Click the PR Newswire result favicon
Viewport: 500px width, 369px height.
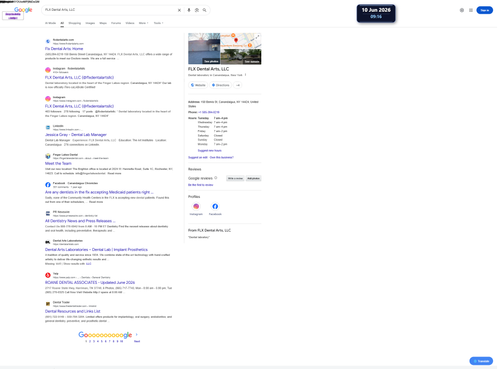48,213
